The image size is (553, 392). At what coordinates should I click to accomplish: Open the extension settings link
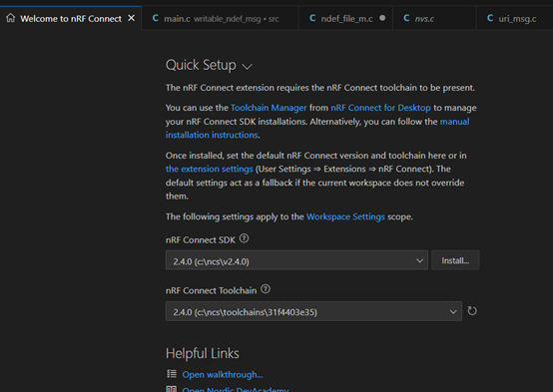210,169
